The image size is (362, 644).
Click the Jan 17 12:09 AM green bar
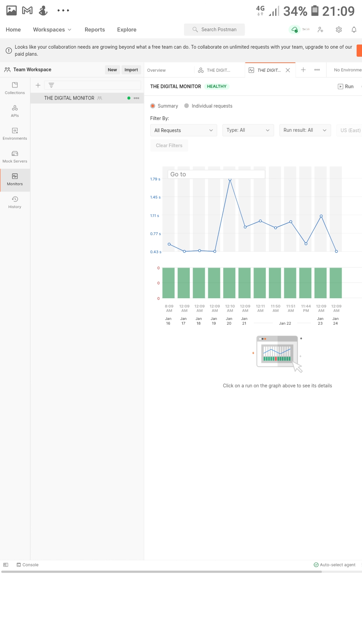184,283
